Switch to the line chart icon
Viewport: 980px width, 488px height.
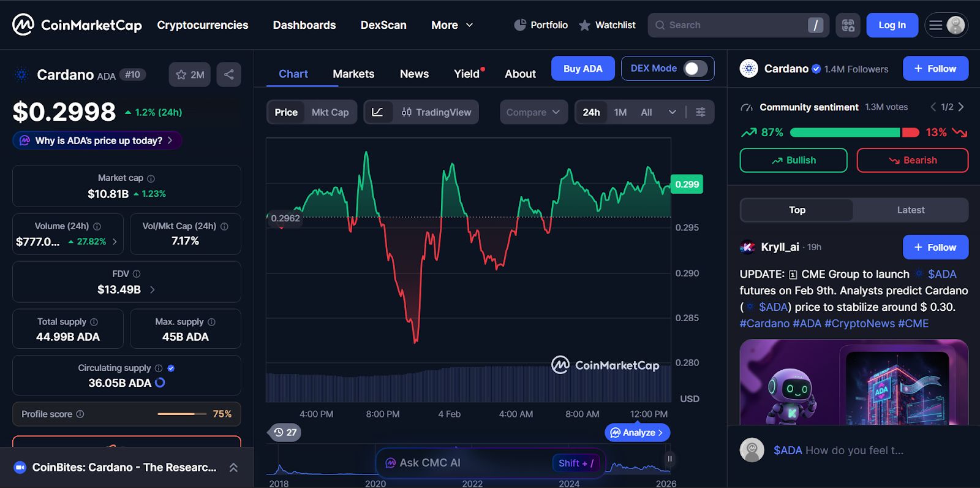(378, 112)
